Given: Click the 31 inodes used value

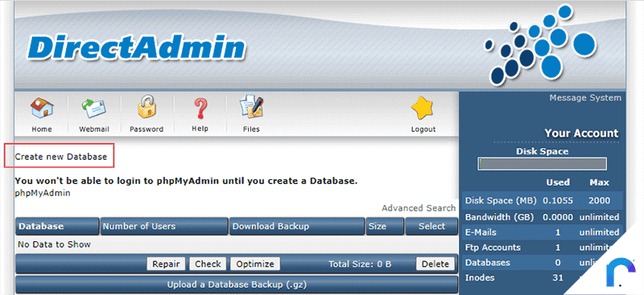Looking at the screenshot, I should coord(558,278).
